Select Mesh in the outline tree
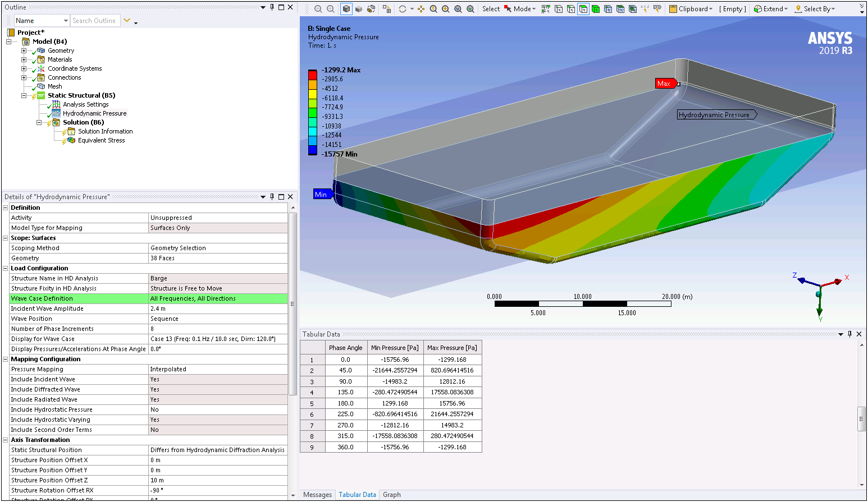Screen dimensions: 868x502 [54, 86]
